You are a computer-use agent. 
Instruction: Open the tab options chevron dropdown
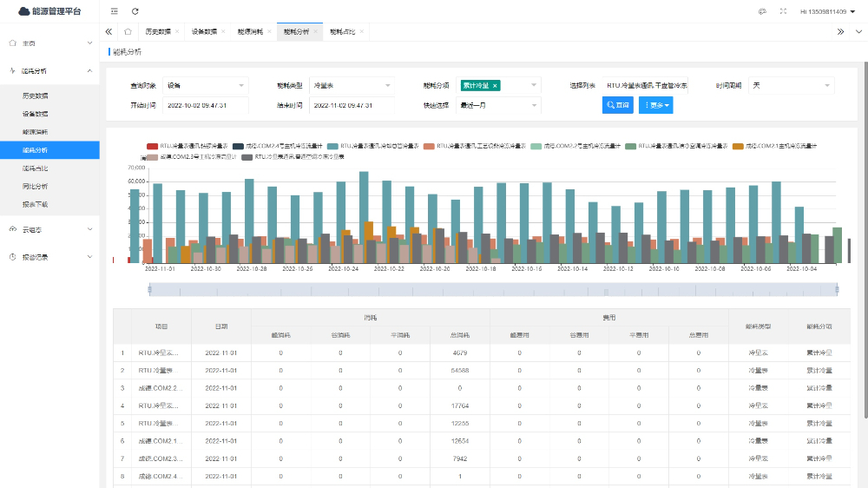point(858,31)
